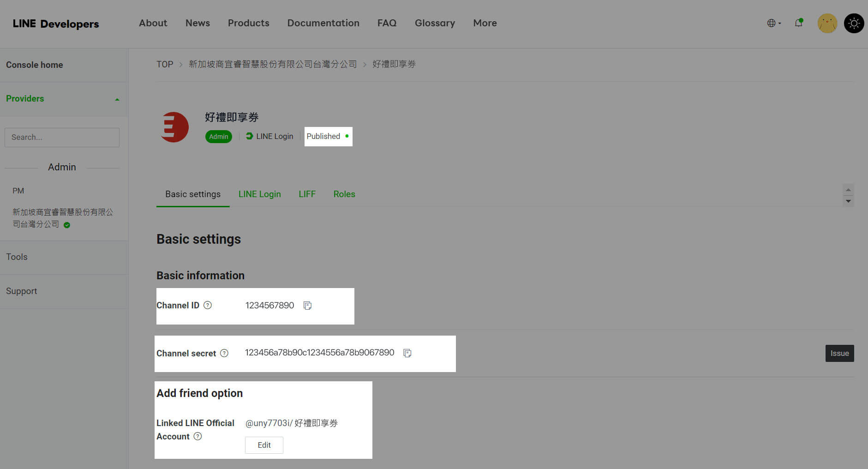Open the FAQ page
The image size is (868, 469).
tap(387, 23)
